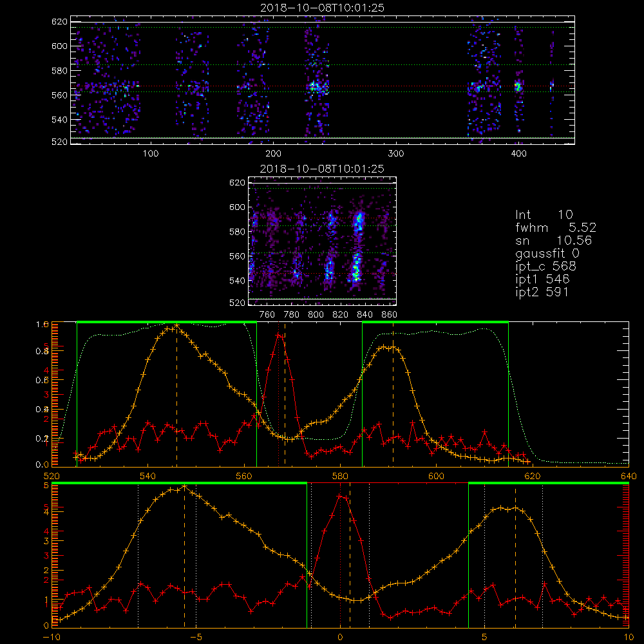Click x-axis label '400' of the wide spectrogram
This screenshot has width=644, height=644.
coord(518,154)
